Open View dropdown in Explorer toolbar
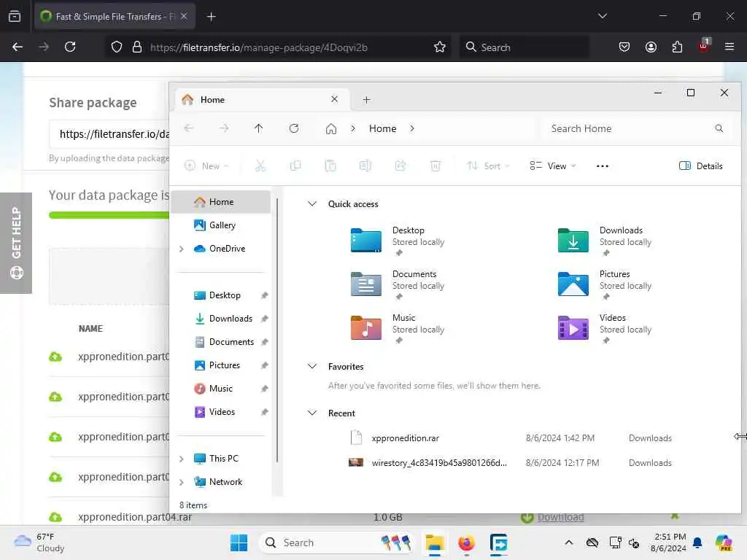This screenshot has width=747, height=560. click(553, 166)
